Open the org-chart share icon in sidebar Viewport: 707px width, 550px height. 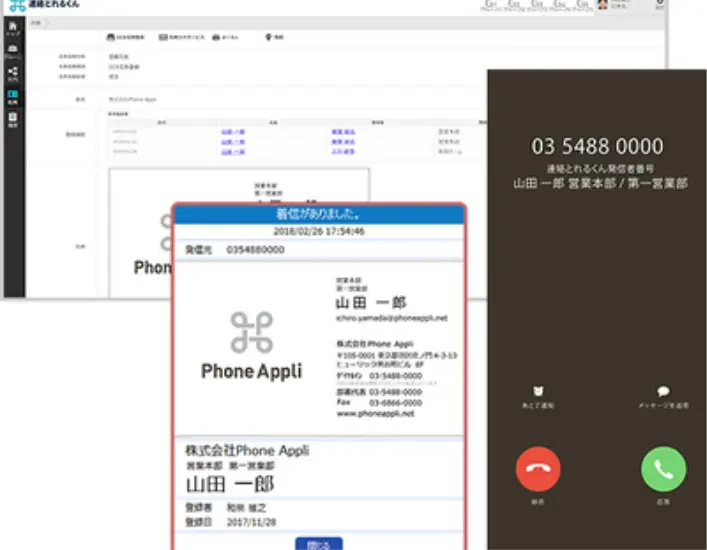[13, 73]
